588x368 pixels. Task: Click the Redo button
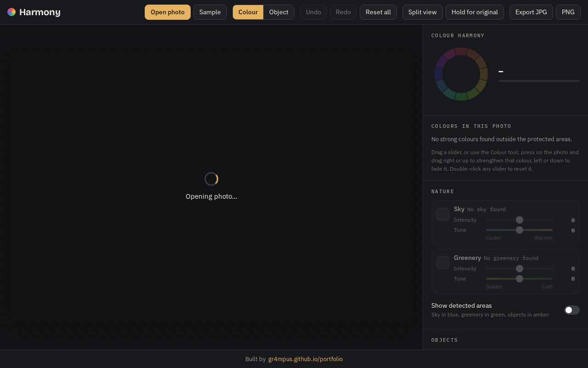[x=343, y=12]
